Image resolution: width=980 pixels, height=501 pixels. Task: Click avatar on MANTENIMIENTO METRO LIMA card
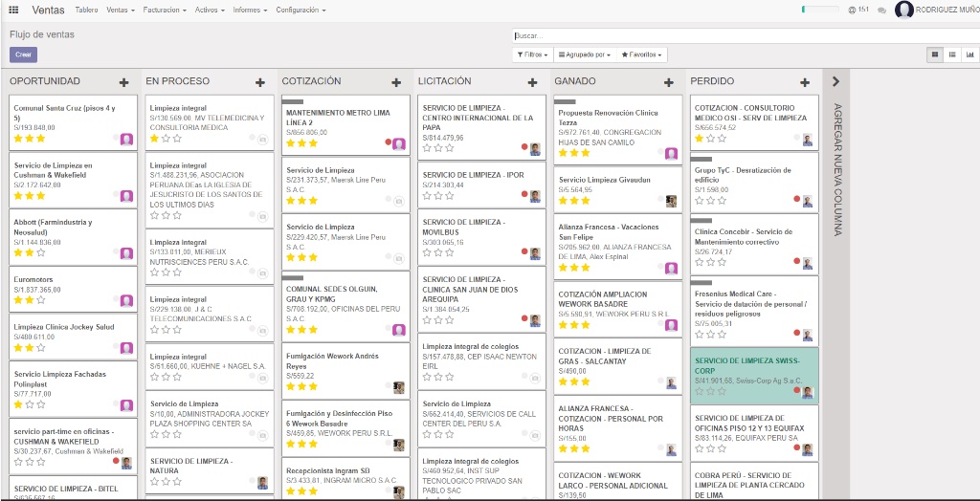(399, 143)
